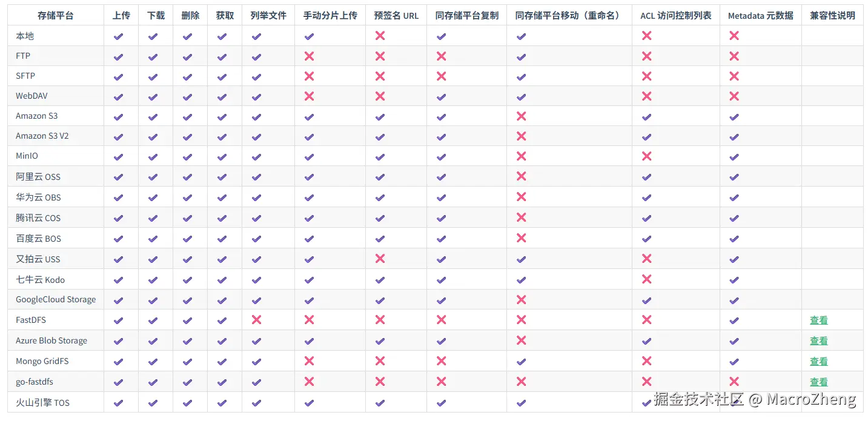Click the 获取 column header
The image size is (868, 421).
[225, 15]
